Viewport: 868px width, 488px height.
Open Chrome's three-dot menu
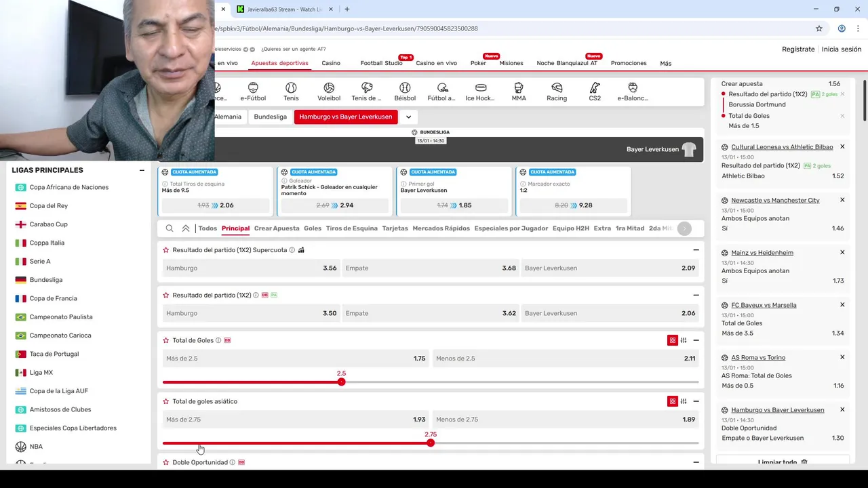(x=859, y=28)
